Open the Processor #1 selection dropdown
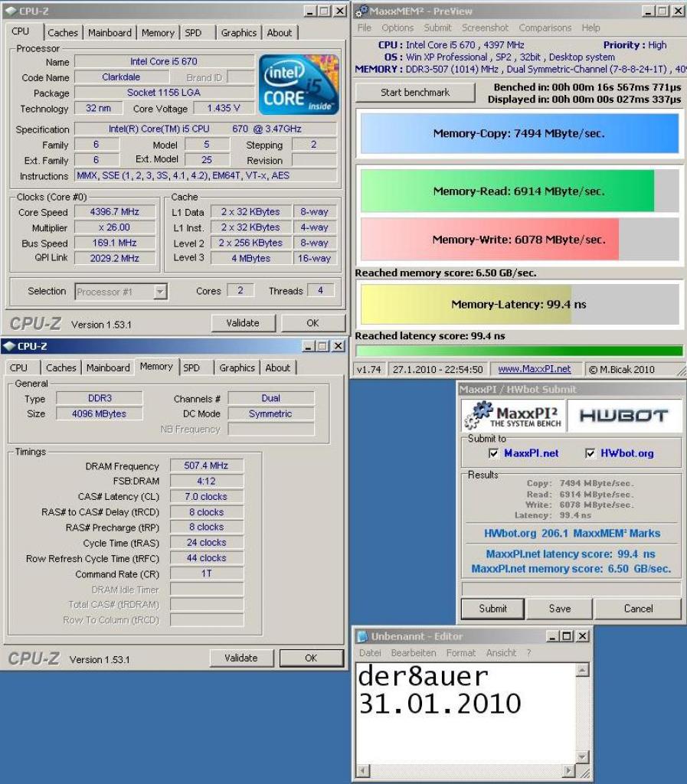The height and width of the screenshot is (784, 687). tap(160, 292)
